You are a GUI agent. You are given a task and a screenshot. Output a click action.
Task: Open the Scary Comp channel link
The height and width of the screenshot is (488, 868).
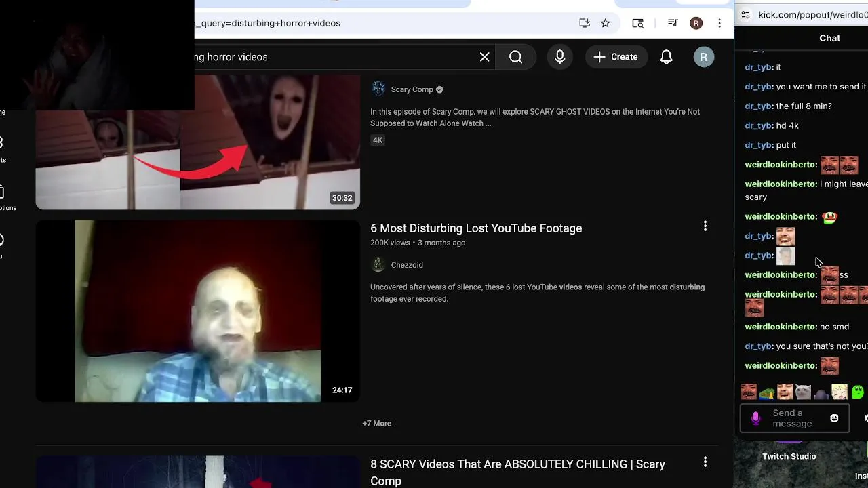(x=412, y=89)
